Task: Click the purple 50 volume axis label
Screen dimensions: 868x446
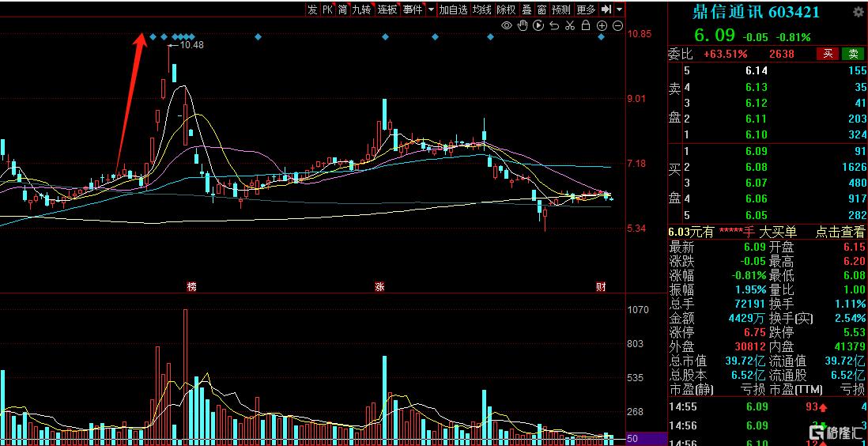Action: pyautogui.click(x=645, y=439)
